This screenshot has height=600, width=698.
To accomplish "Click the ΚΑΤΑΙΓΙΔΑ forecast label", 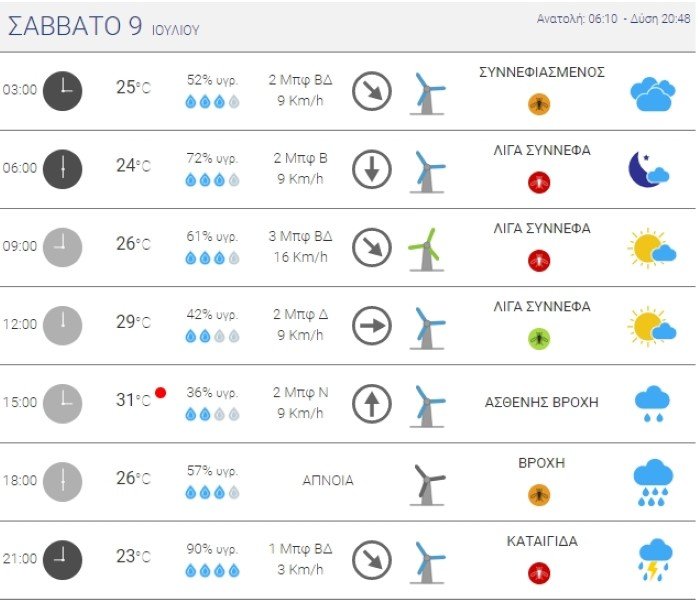I will click(x=542, y=541).
